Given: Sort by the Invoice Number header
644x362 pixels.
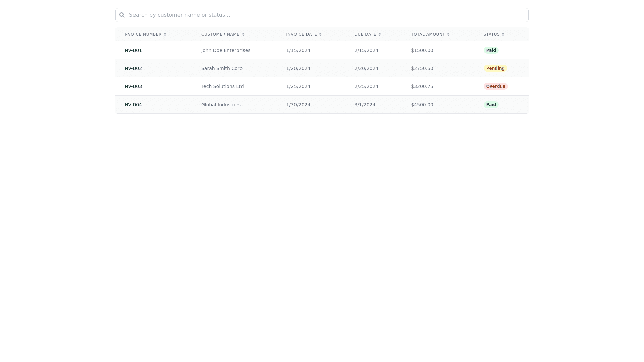Looking at the screenshot, I should pyautogui.click(x=143, y=34).
